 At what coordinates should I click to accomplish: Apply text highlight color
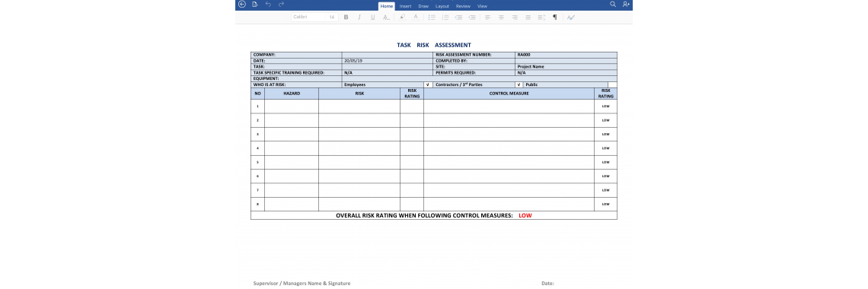coord(403,17)
